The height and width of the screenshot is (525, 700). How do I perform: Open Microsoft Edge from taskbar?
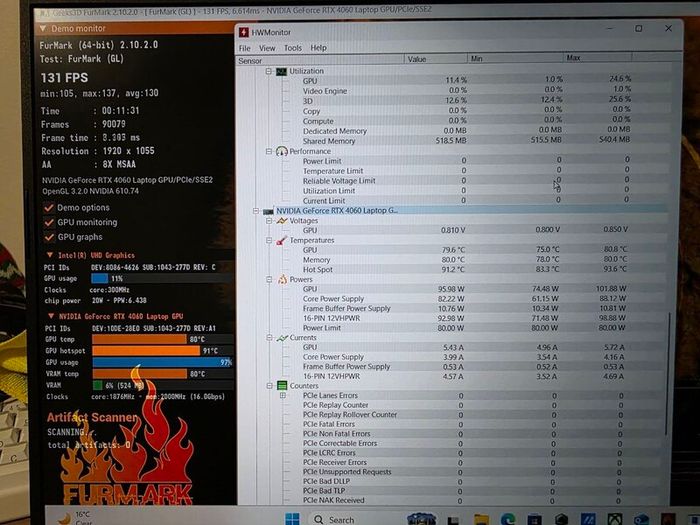pyautogui.click(x=508, y=520)
